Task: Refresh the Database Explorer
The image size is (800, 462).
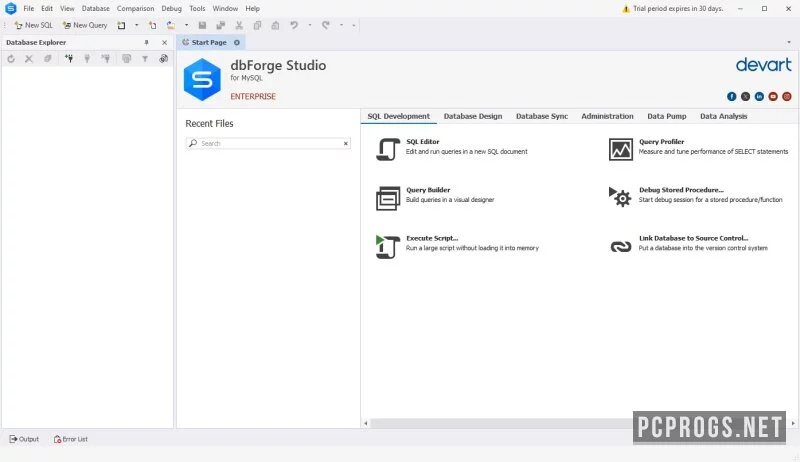Action: 11,59
